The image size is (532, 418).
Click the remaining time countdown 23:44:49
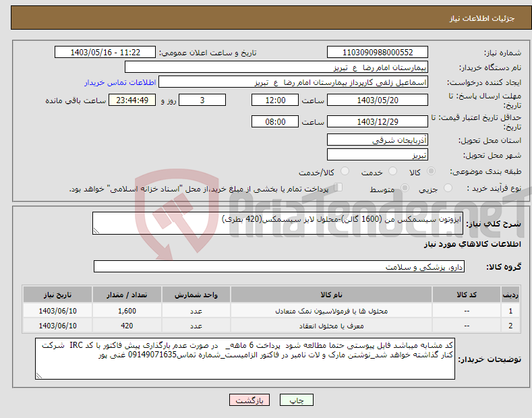pyautogui.click(x=132, y=100)
